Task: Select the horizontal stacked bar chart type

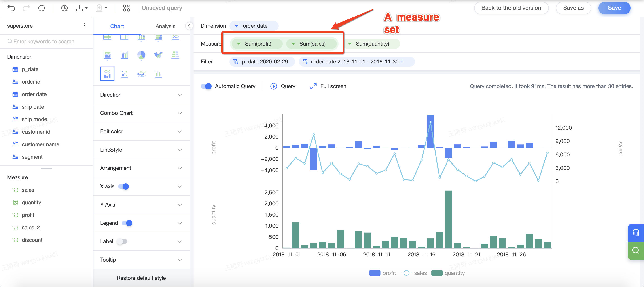Action: (158, 38)
